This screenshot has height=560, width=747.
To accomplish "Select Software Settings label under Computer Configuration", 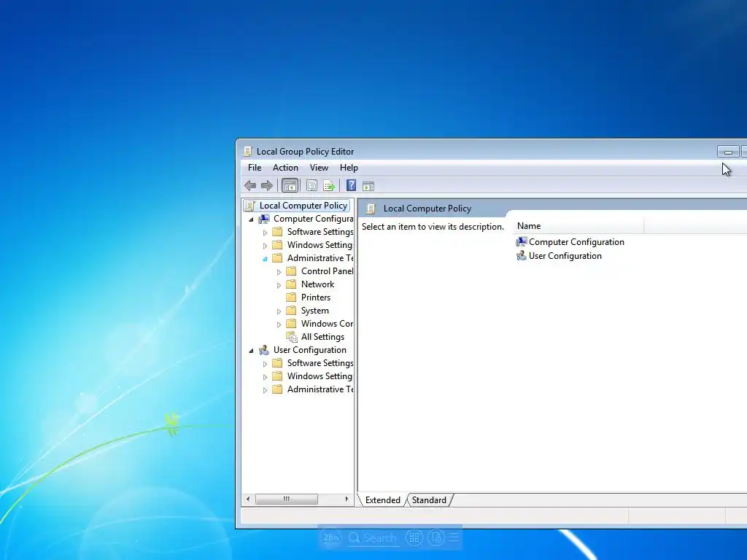I will pos(320,232).
